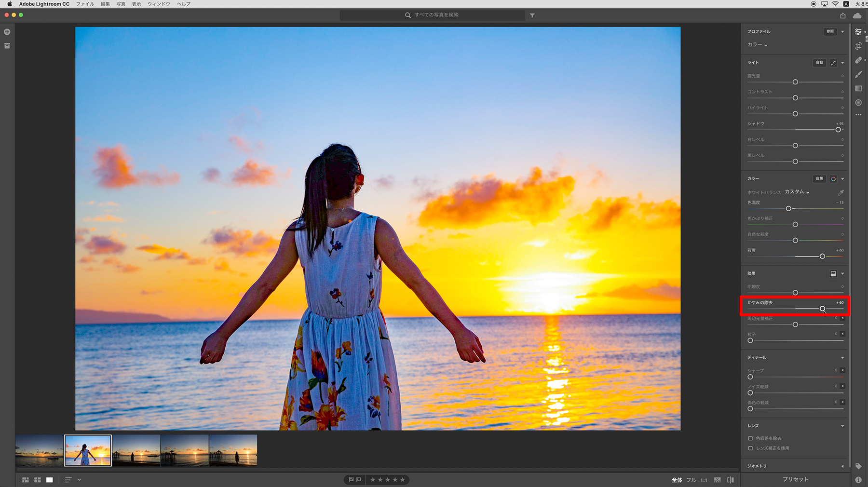Pick the white balance eyedropper
The height and width of the screenshot is (487, 868).
click(x=841, y=192)
